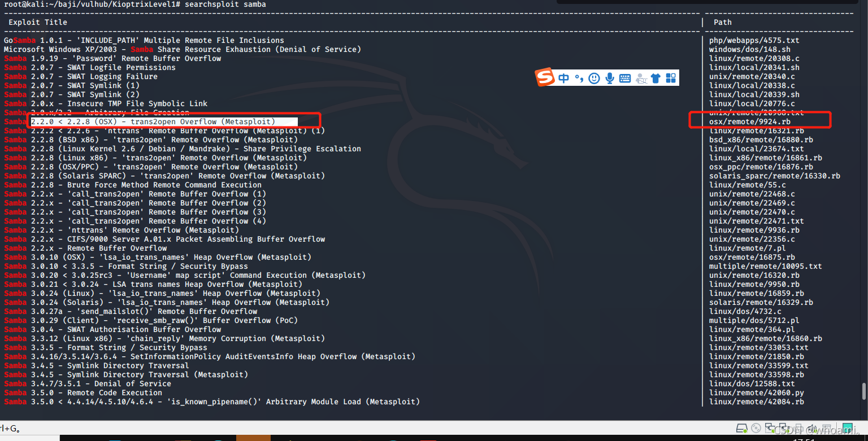Select Samba 3.0.10 < 3.3.5 Format String row
Screen dimensions: 868x441
126,266
